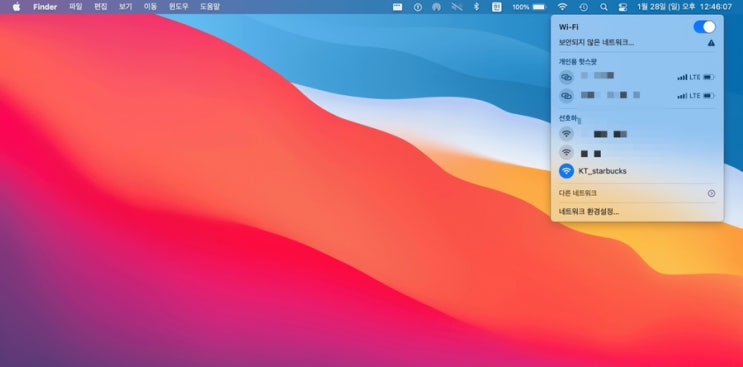Select the KT_starbucks network
This screenshot has width=743, height=367.
pyautogui.click(x=637, y=171)
